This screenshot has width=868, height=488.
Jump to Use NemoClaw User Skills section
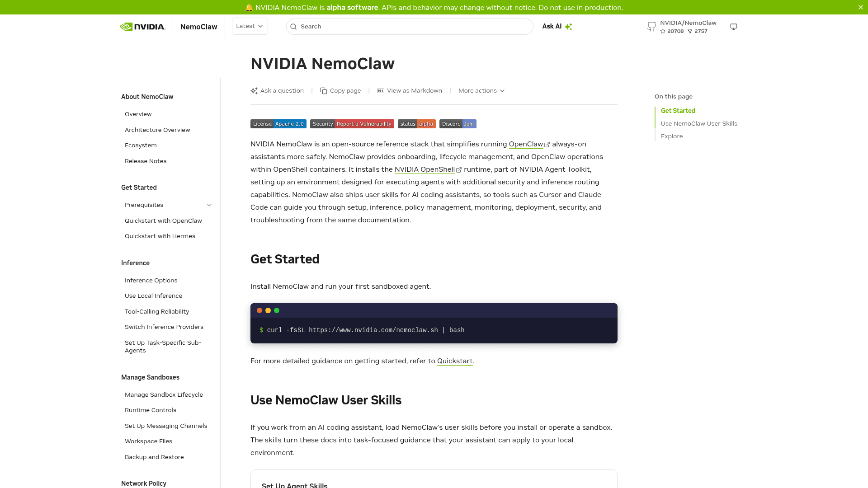(x=699, y=124)
